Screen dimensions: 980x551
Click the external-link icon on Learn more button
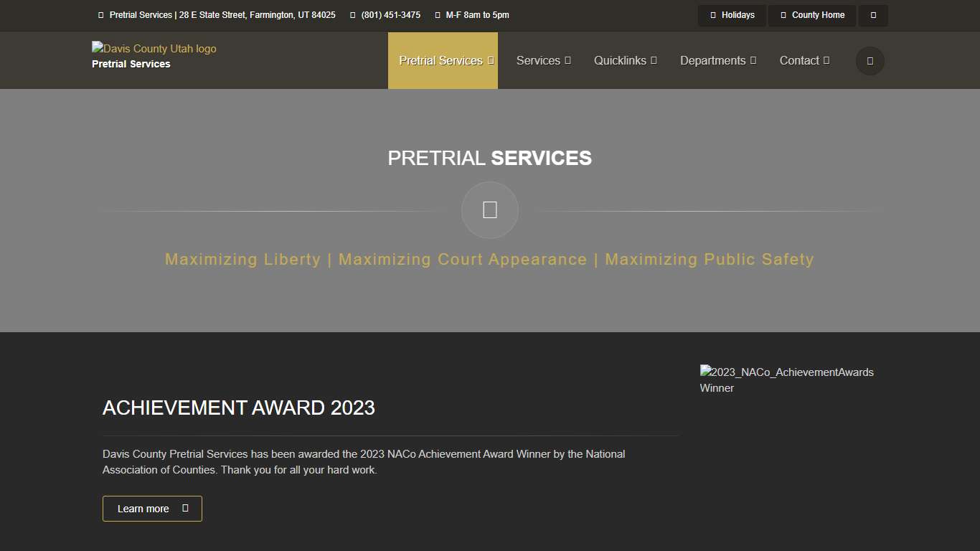184,508
